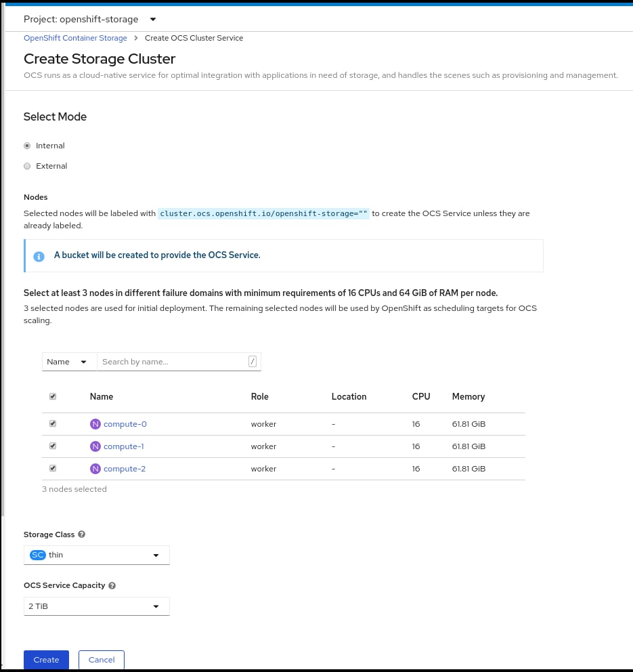Expand the Storage Class thin dropdown

click(x=97, y=555)
